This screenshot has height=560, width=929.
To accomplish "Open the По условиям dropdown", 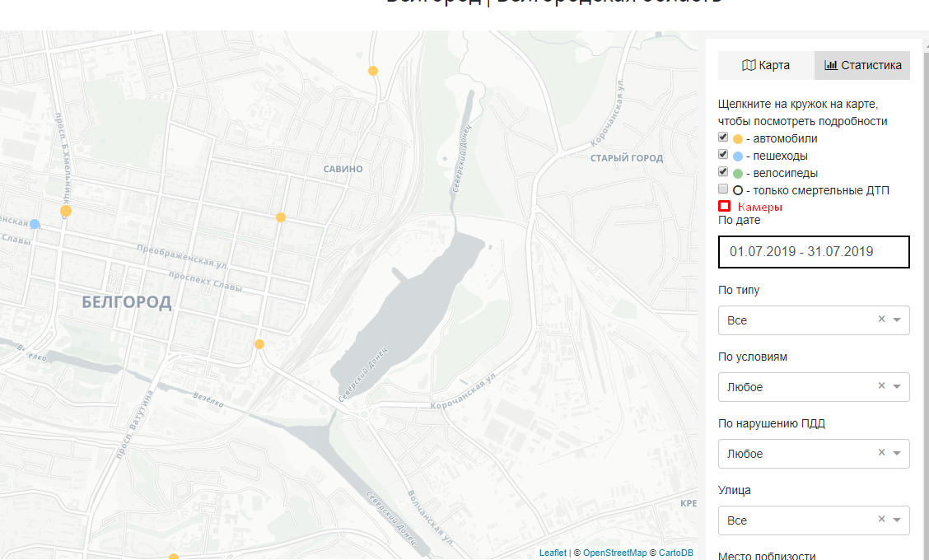I will pos(897,387).
